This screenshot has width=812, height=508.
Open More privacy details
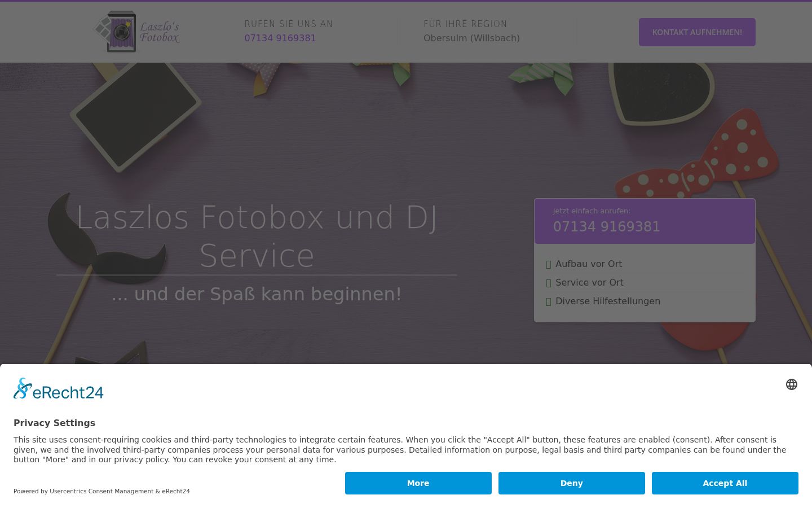click(418, 483)
